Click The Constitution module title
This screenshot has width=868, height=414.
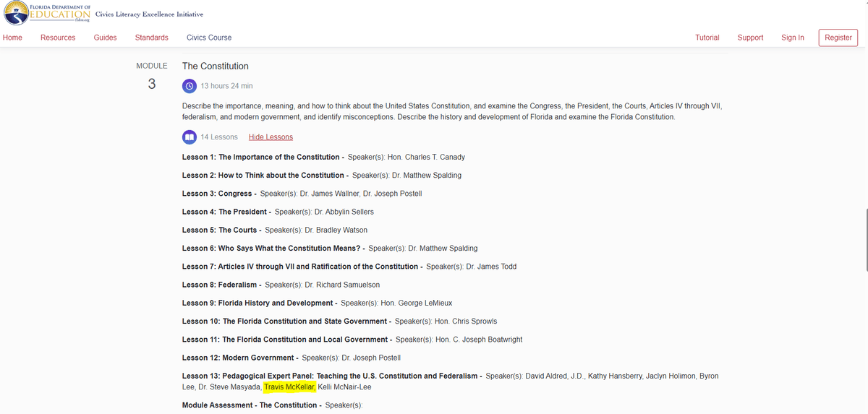coord(216,66)
